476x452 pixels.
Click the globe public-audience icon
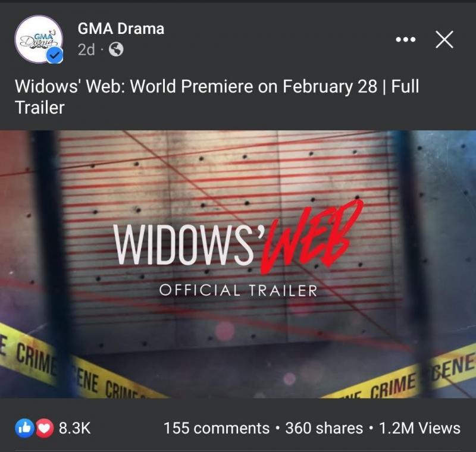pyautogui.click(x=116, y=49)
